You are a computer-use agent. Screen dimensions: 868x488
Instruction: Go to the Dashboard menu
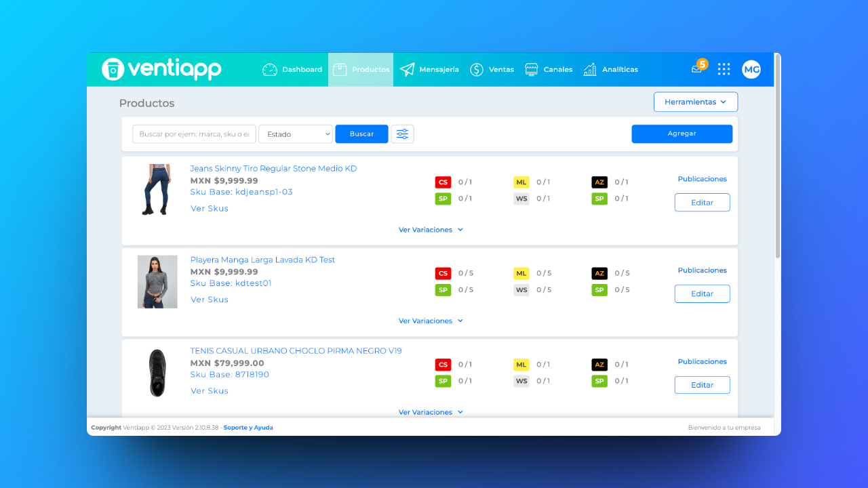tap(292, 69)
